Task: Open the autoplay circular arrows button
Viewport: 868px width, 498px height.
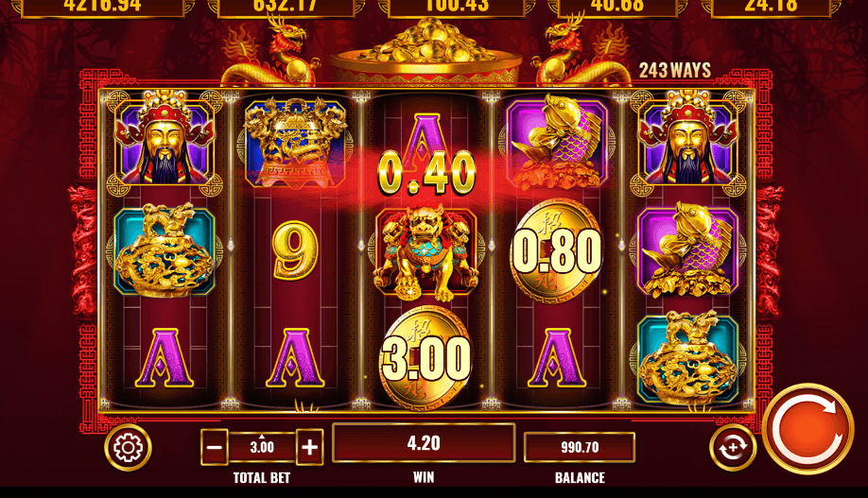Action: point(733,447)
